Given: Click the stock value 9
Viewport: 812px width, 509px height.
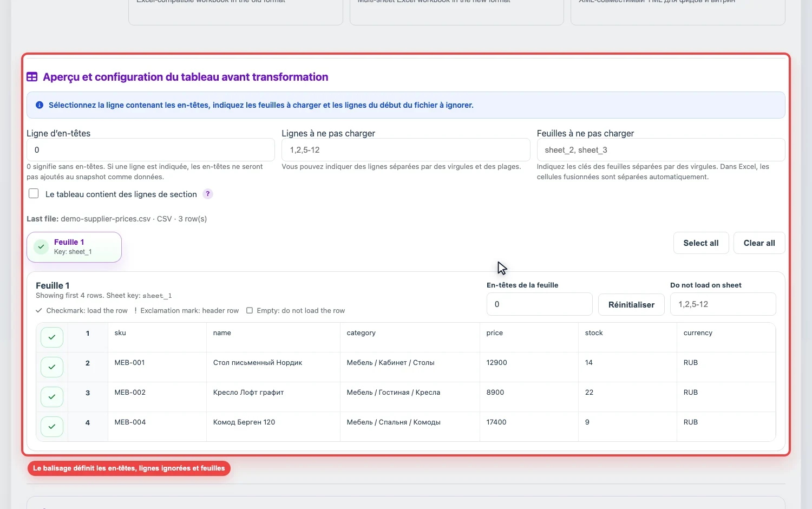Looking at the screenshot, I should [587, 422].
